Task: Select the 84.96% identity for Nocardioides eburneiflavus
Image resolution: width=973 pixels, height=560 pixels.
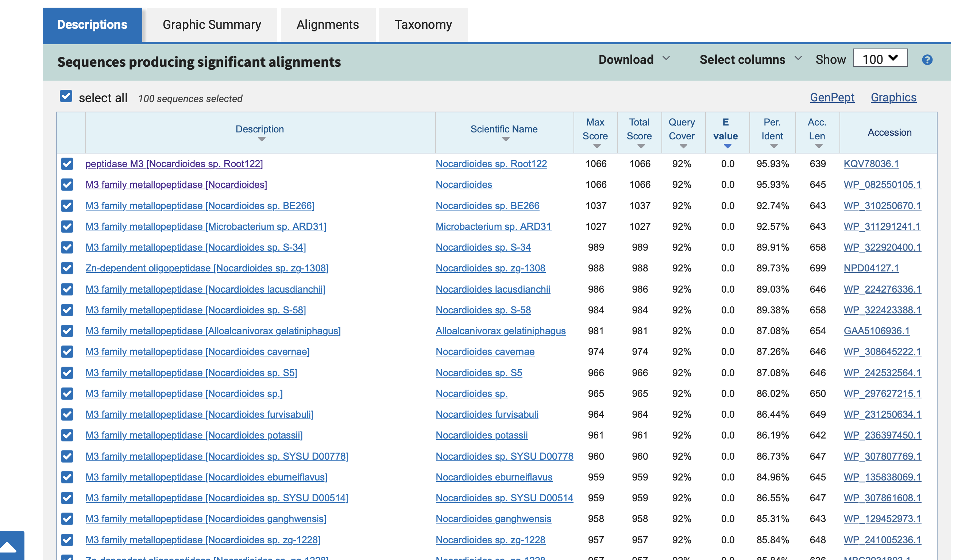Action: click(x=773, y=477)
